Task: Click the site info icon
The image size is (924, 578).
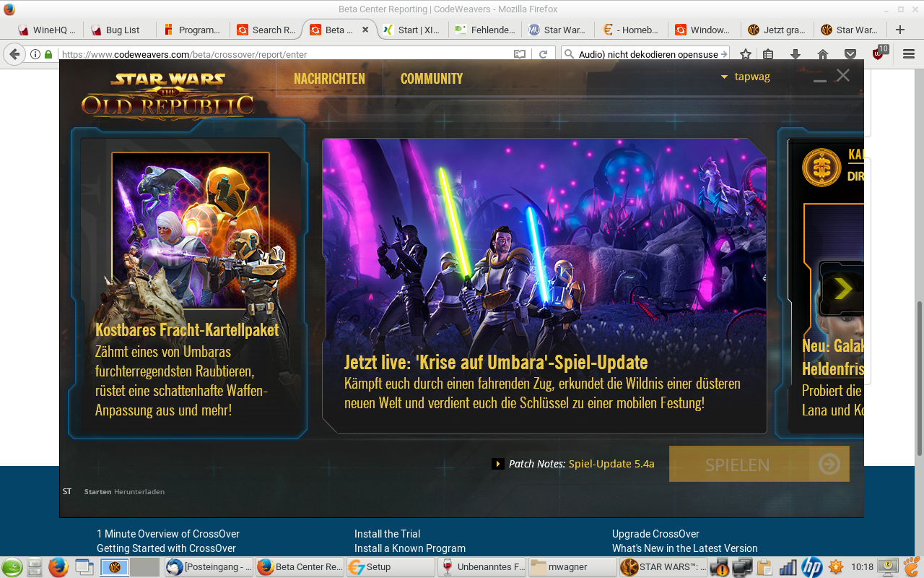Action: (x=35, y=54)
